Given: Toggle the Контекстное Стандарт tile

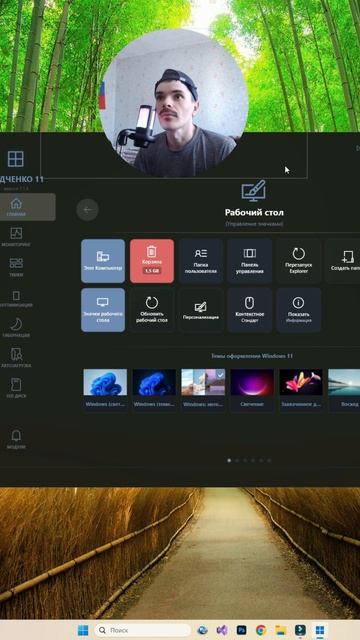Looking at the screenshot, I should pos(250,310).
